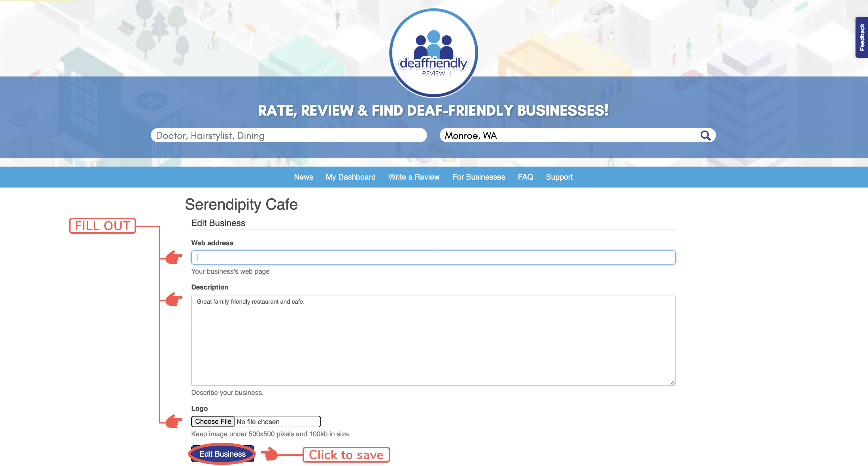
Task: Click the deaffriendly Review logo
Action: 433,53
